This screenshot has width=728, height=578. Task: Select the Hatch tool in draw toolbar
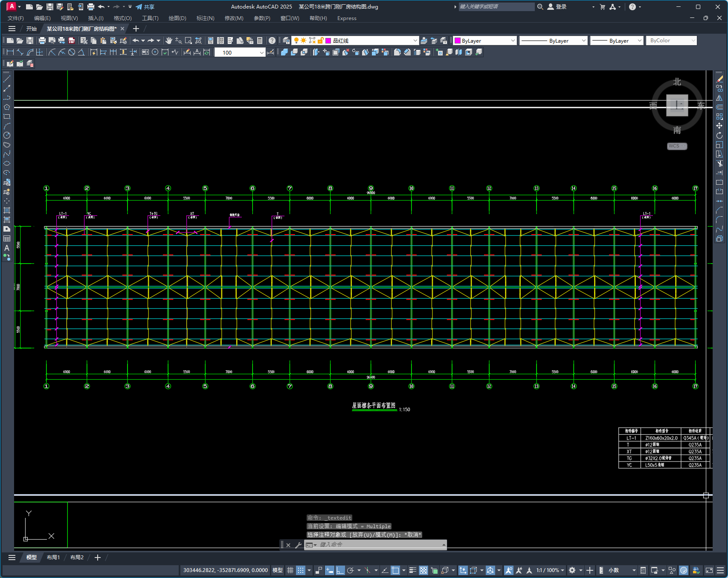[7, 210]
